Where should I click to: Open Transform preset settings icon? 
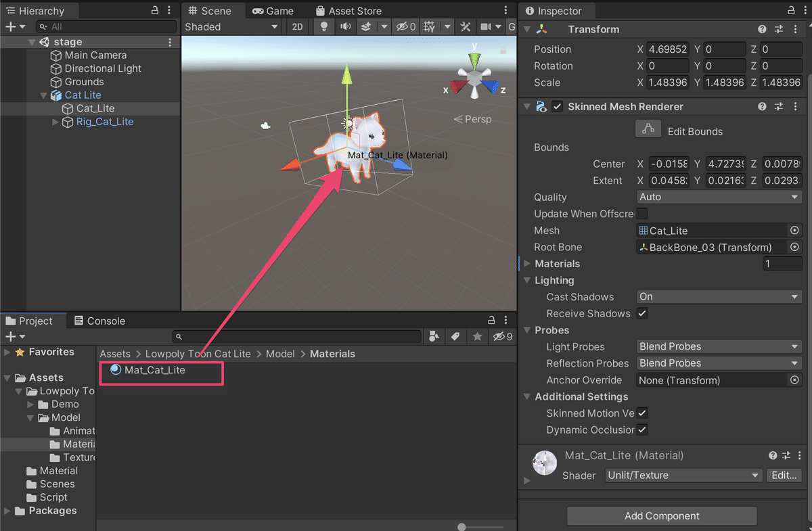pyautogui.click(x=779, y=29)
